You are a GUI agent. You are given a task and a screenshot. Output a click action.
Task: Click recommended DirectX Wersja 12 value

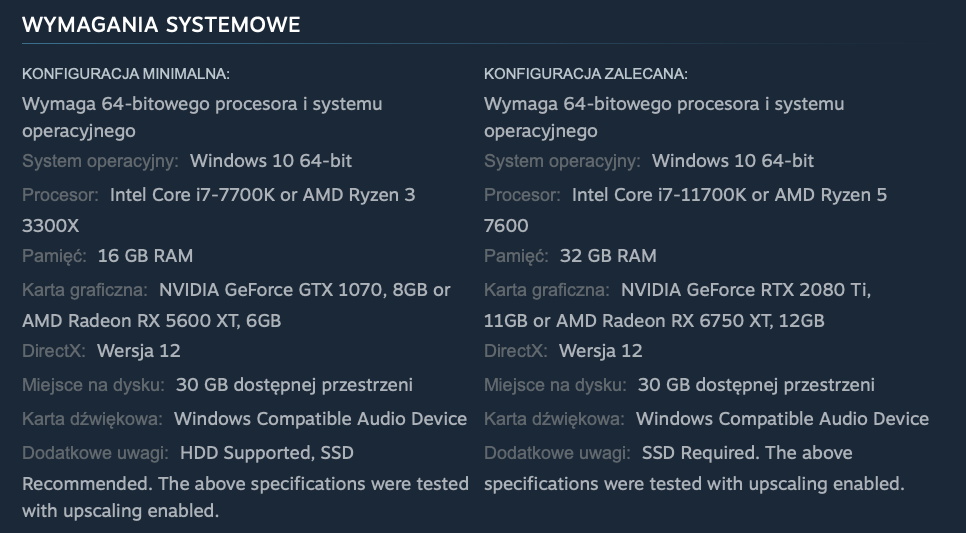pos(601,351)
